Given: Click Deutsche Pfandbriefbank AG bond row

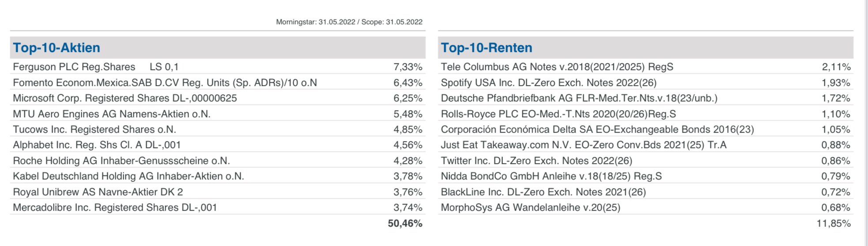Looking at the screenshot, I should 579,98.
